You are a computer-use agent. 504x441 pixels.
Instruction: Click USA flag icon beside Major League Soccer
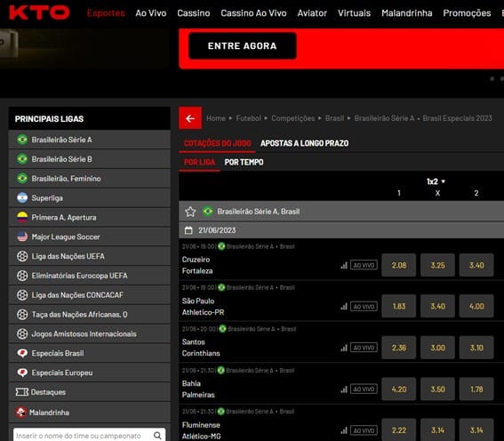coord(22,237)
